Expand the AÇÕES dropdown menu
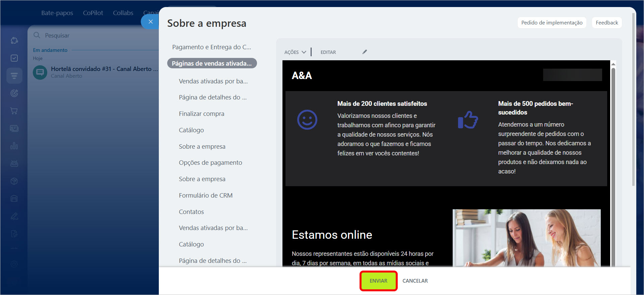The image size is (644, 295). point(295,52)
